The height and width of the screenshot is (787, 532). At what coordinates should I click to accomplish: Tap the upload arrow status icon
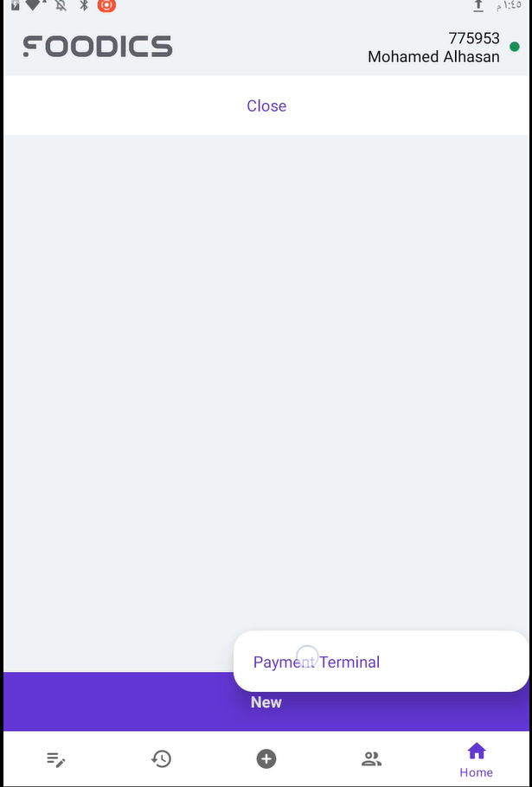(478, 5)
